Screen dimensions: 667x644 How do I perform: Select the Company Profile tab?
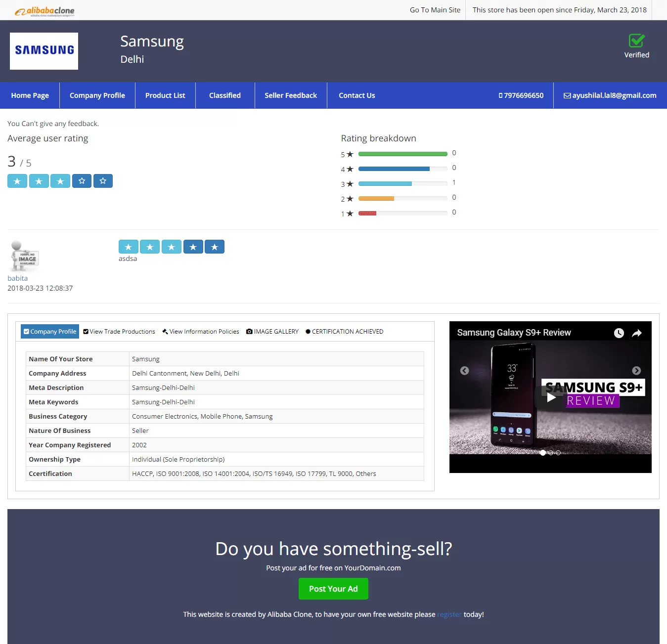[50, 331]
